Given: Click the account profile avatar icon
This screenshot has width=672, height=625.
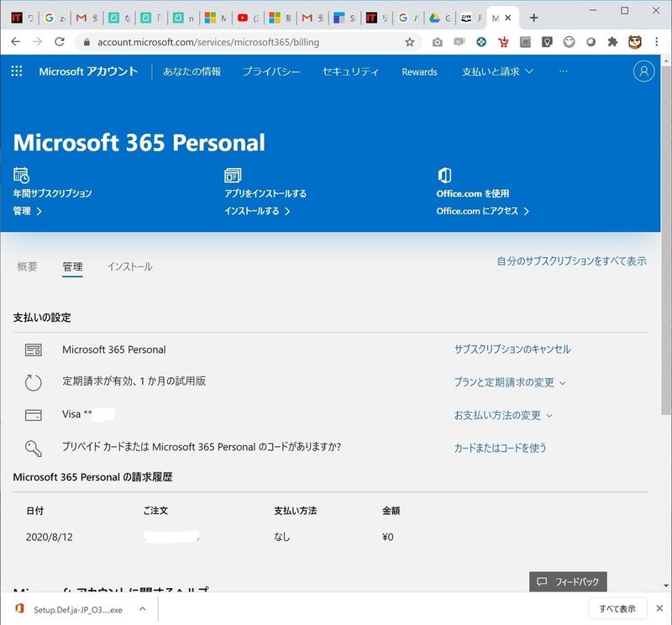Looking at the screenshot, I should [643, 71].
